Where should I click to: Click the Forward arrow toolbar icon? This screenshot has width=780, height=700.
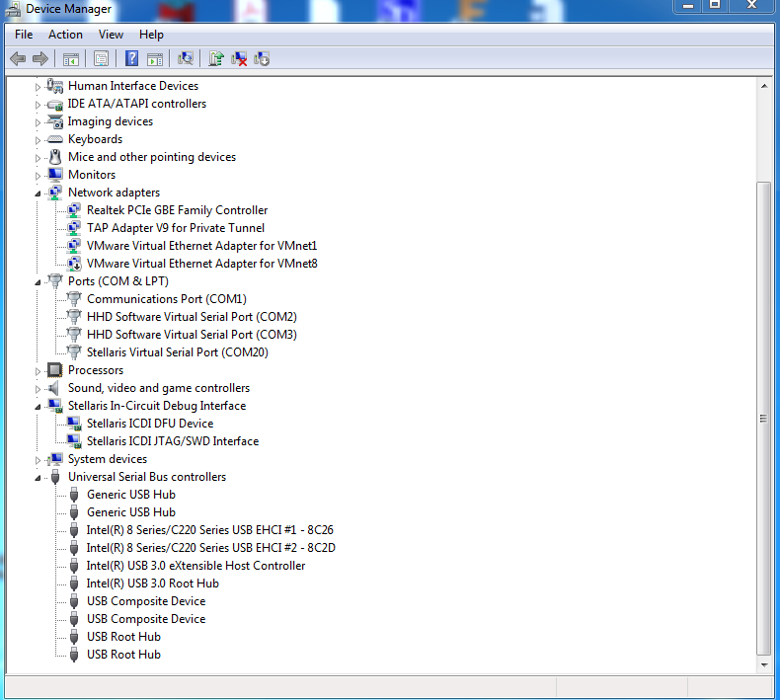(x=40, y=58)
